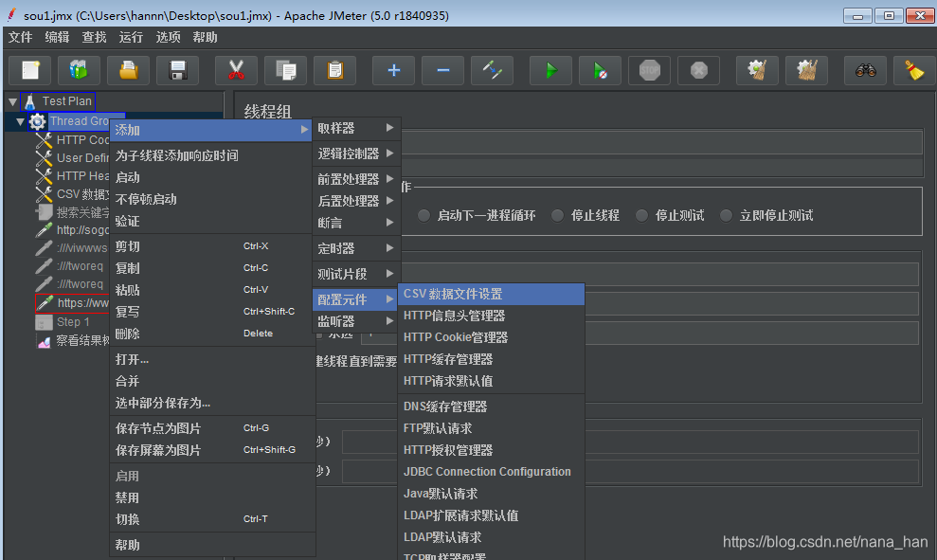Click the New test plan toolbar icon
Viewport: 937px width, 560px height.
30,70
